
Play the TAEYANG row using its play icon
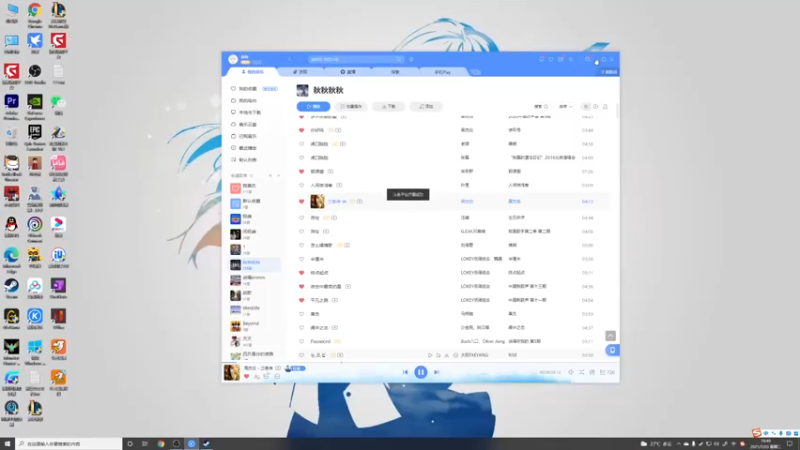coord(430,355)
